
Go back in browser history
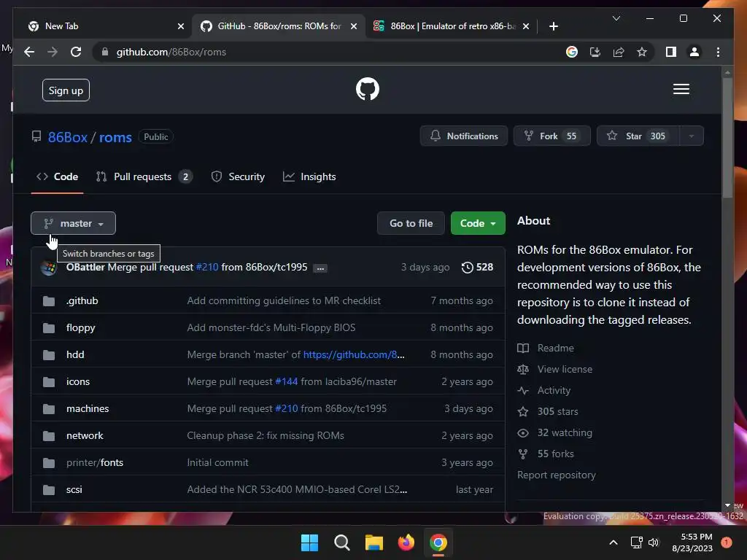click(29, 52)
